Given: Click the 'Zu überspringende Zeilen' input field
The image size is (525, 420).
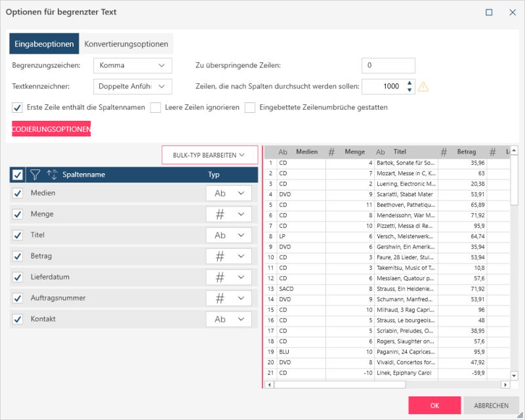Looking at the screenshot, I should [388, 66].
